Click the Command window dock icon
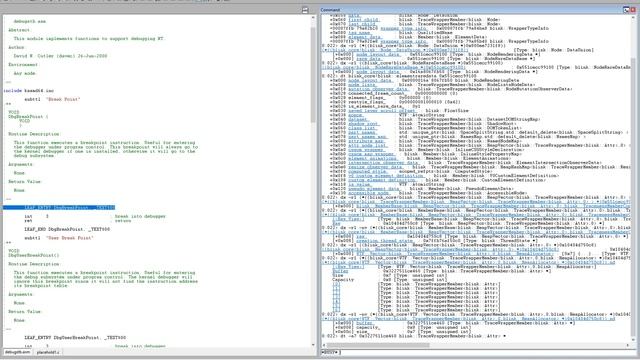Image resolution: width=640 pixels, height=360 pixels. pyautogui.click(x=626, y=9)
